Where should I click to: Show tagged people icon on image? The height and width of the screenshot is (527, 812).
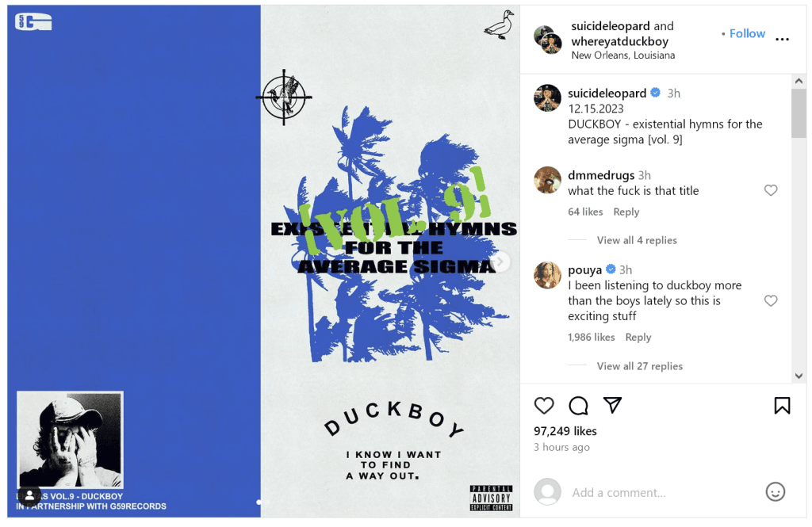point(29,495)
